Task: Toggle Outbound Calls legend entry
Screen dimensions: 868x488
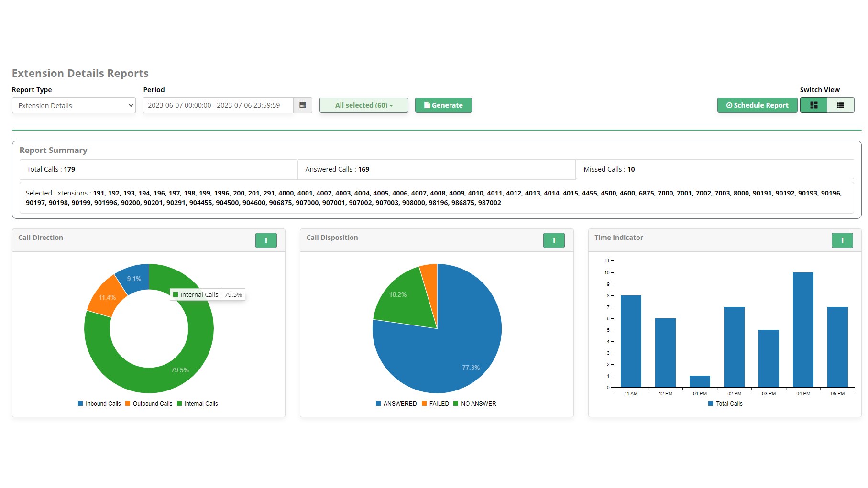Action: (149, 404)
